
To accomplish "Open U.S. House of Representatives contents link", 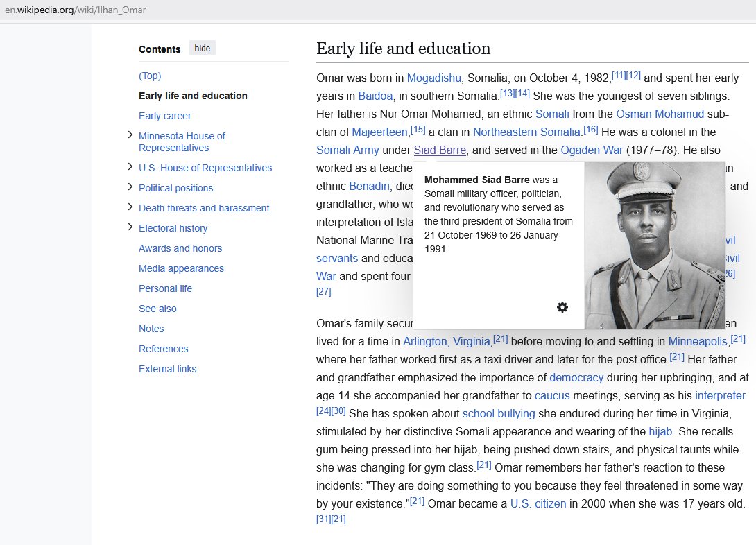I will coord(205,168).
